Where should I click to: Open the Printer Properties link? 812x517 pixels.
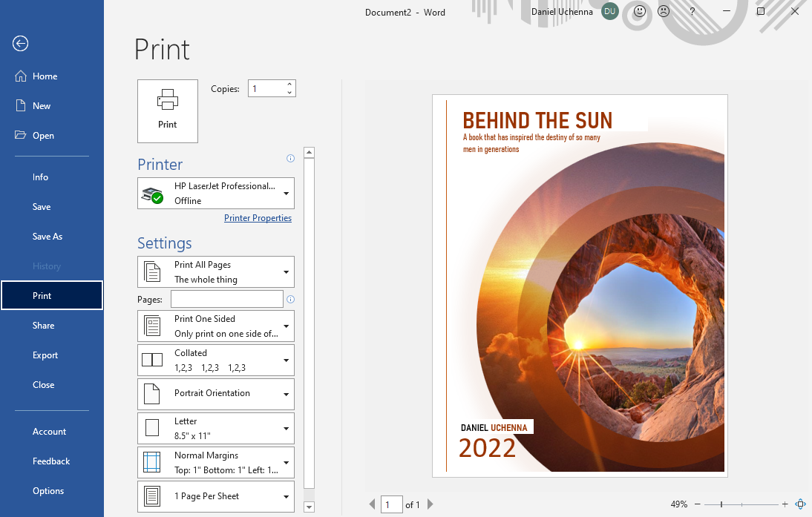point(258,218)
